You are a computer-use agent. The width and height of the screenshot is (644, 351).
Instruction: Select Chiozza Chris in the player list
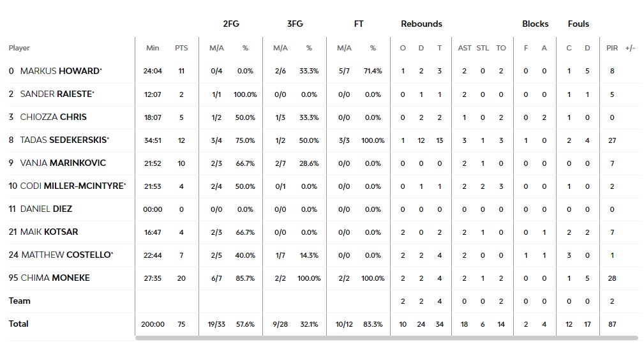53,117
